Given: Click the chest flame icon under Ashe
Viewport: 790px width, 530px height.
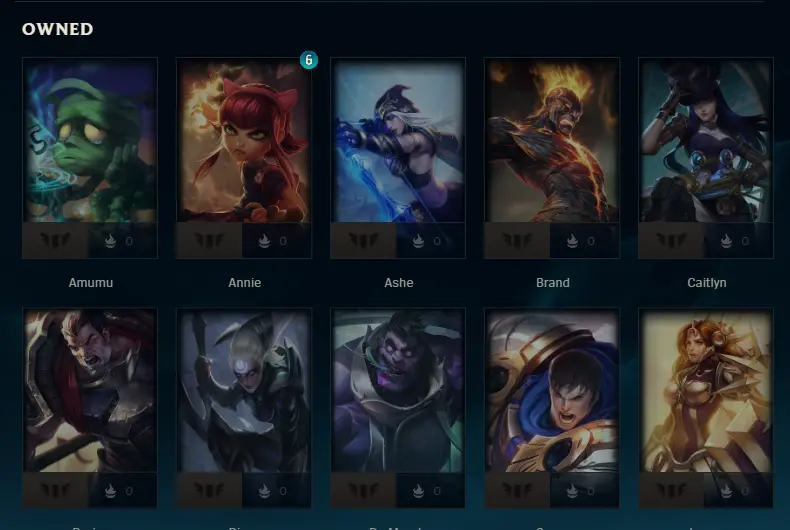Looking at the screenshot, I should point(418,241).
